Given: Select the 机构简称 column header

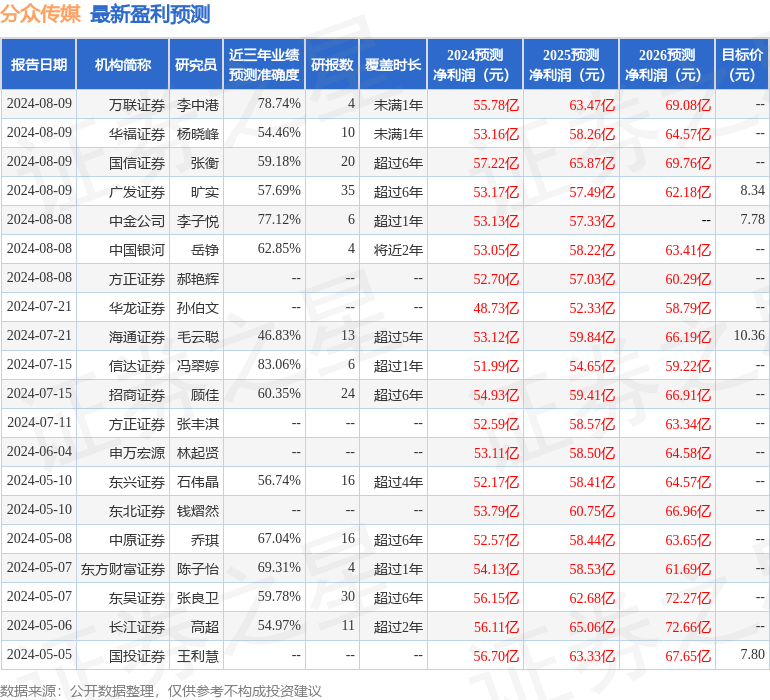Looking at the screenshot, I should point(123,64).
